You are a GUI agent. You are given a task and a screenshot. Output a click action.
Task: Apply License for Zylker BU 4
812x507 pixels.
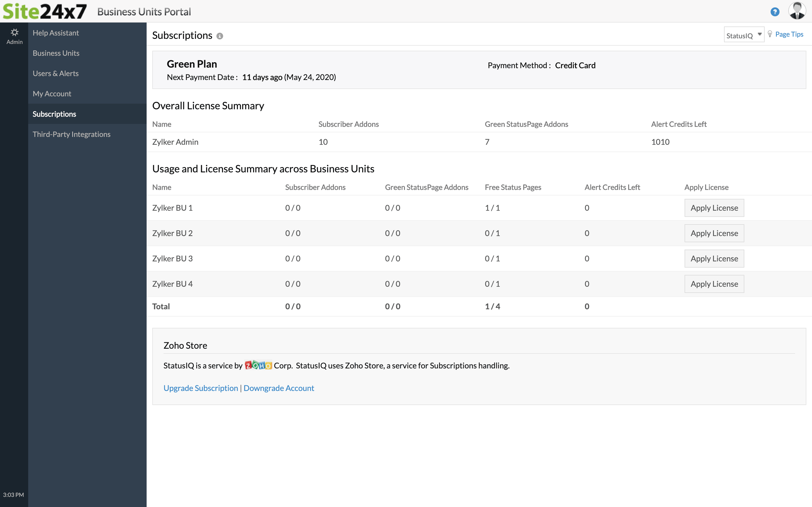click(714, 284)
